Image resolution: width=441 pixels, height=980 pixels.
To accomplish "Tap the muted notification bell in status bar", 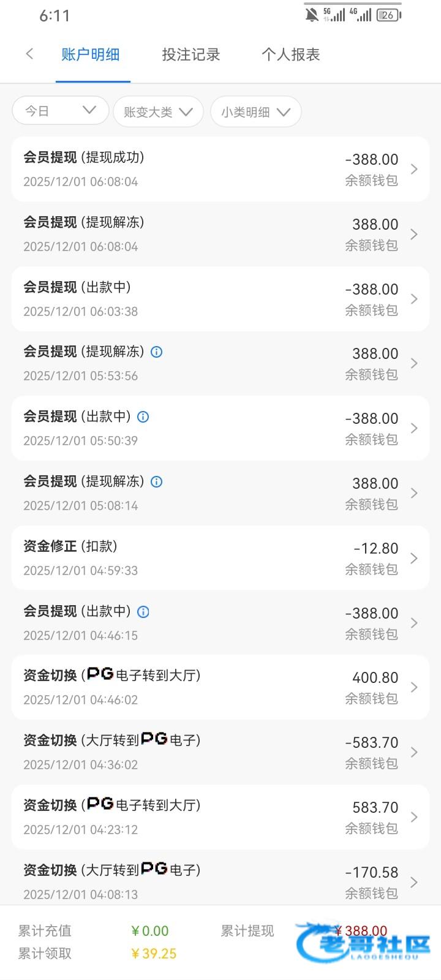I will click(312, 15).
